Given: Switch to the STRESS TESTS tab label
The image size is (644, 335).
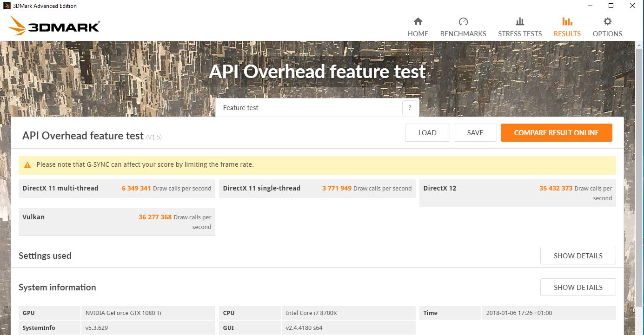Looking at the screenshot, I should [x=520, y=34].
